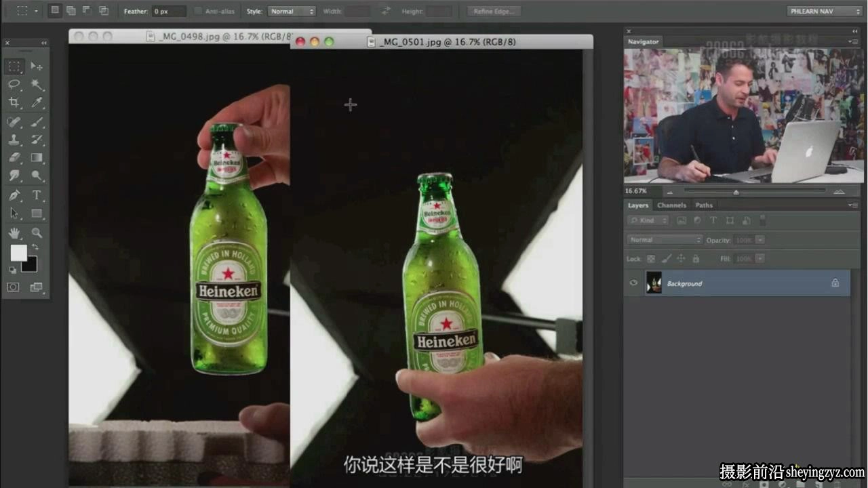This screenshot has width=868, height=488.
Task: Select the Pen tool
Action: coord(14,195)
